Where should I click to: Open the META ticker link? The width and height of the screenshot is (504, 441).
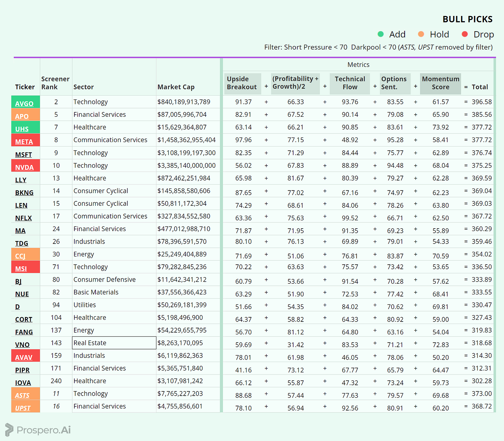tap(24, 142)
